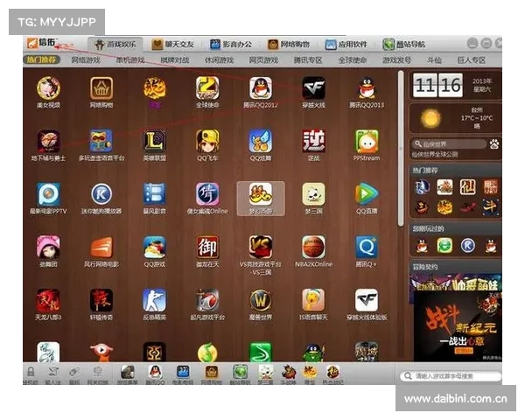Open QQ炫舞 game icon
The width and height of the screenshot is (525, 420).
(x=261, y=141)
